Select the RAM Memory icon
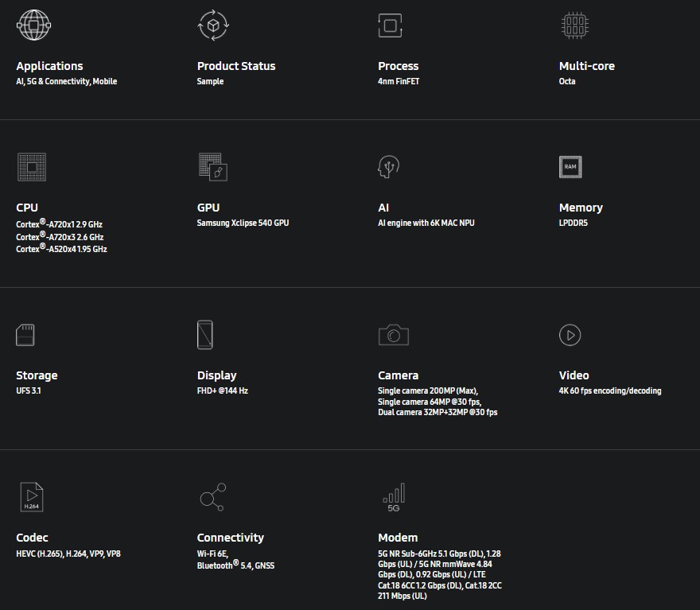This screenshot has height=610, width=700. pos(570,167)
